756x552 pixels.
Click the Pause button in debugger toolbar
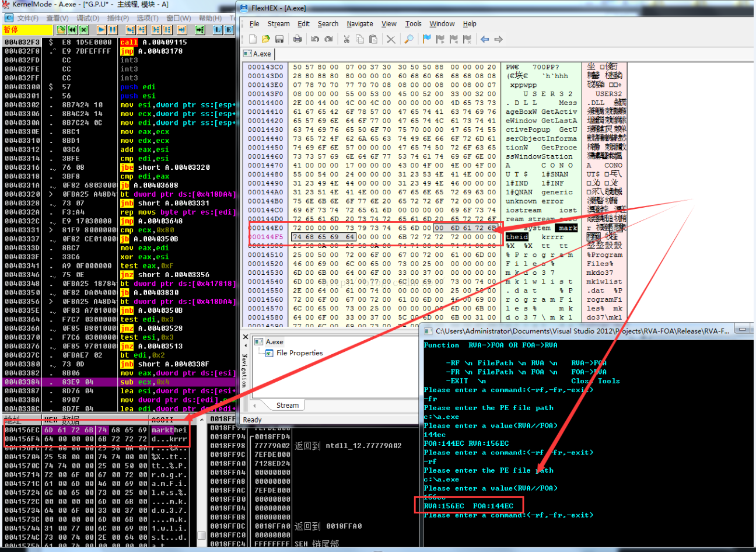tap(113, 30)
